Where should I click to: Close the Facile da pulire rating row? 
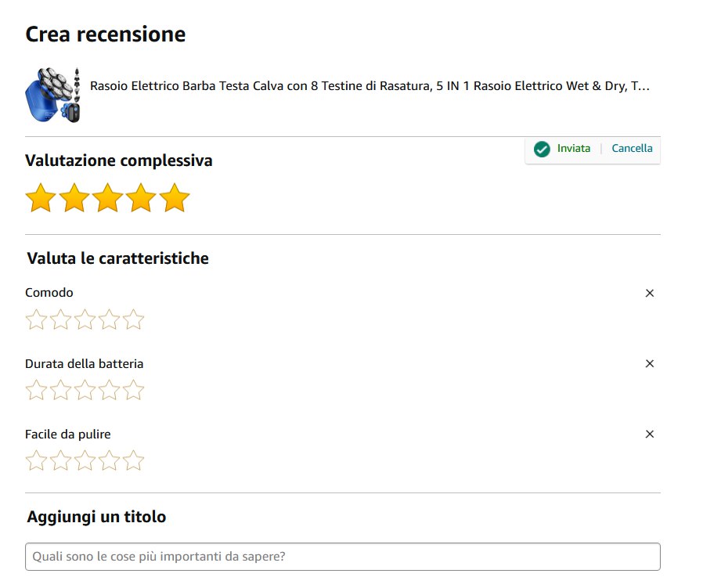(649, 434)
